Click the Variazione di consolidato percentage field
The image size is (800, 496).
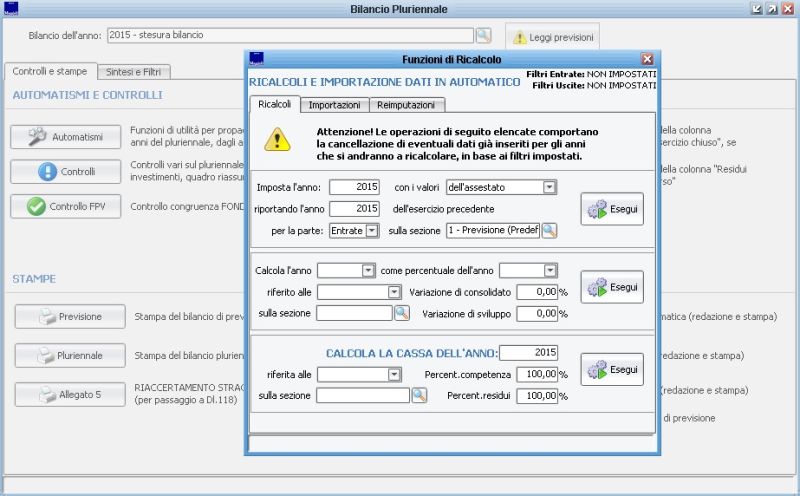pyautogui.click(x=530, y=292)
